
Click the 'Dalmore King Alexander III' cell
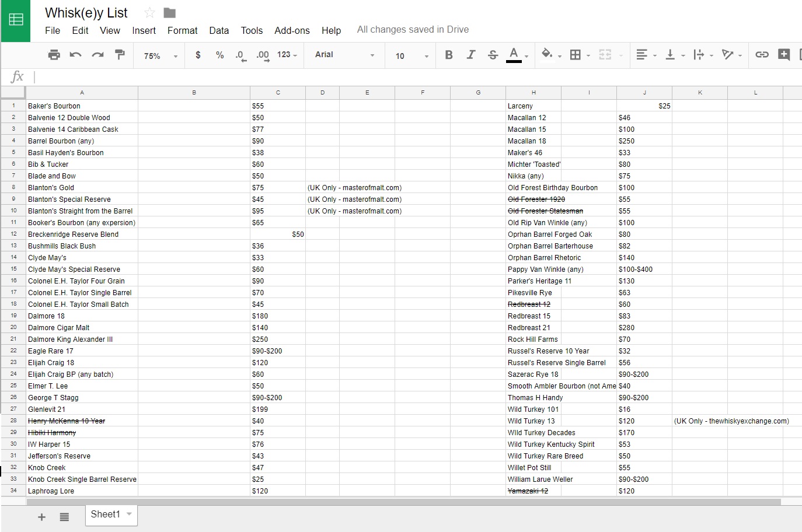(x=82, y=339)
